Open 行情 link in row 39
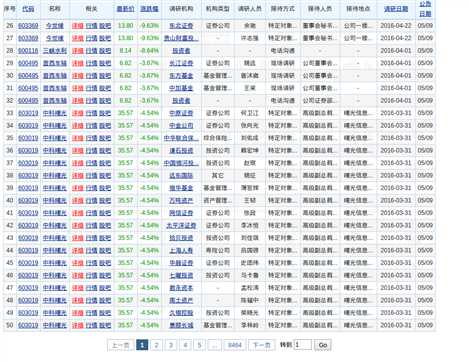The height and width of the screenshot is (362, 469). click(x=91, y=188)
